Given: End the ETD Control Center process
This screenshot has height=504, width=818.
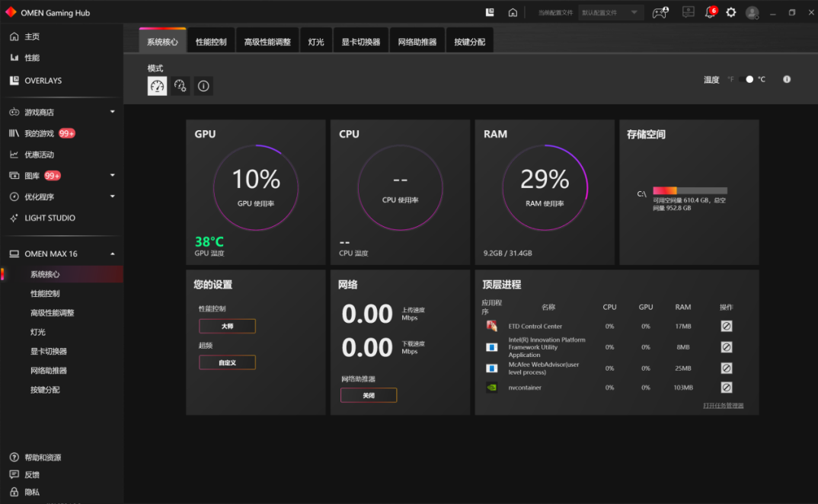Looking at the screenshot, I should [x=727, y=326].
